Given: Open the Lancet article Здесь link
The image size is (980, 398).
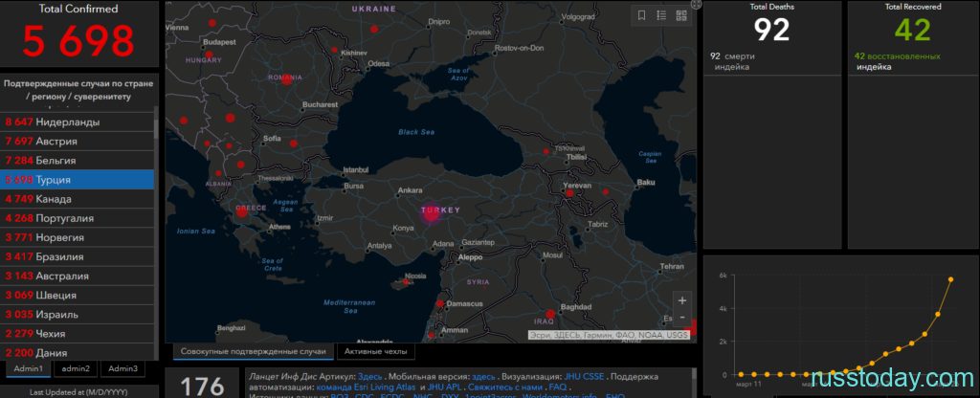Looking at the screenshot, I should (370, 377).
